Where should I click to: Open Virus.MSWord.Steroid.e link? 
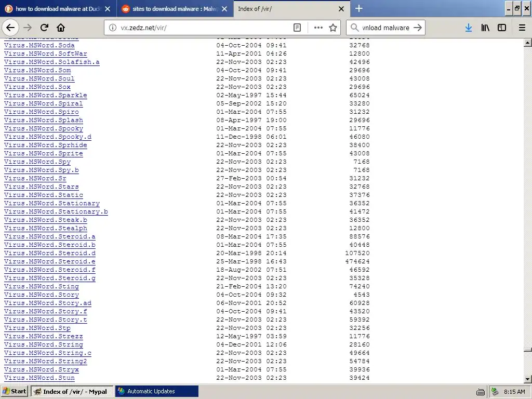(x=50, y=261)
